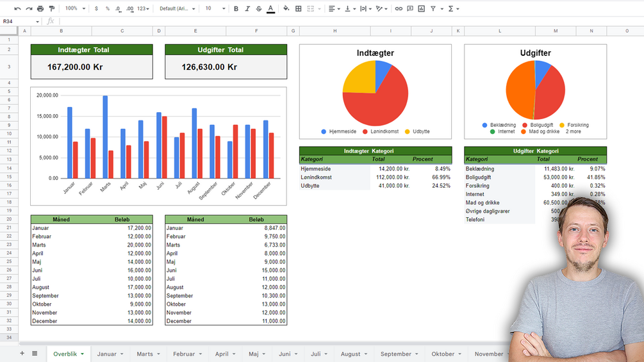Select the 8,847.00 Januar expense cell
The width and height of the screenshot is (644, 362).
click(256, 228)
